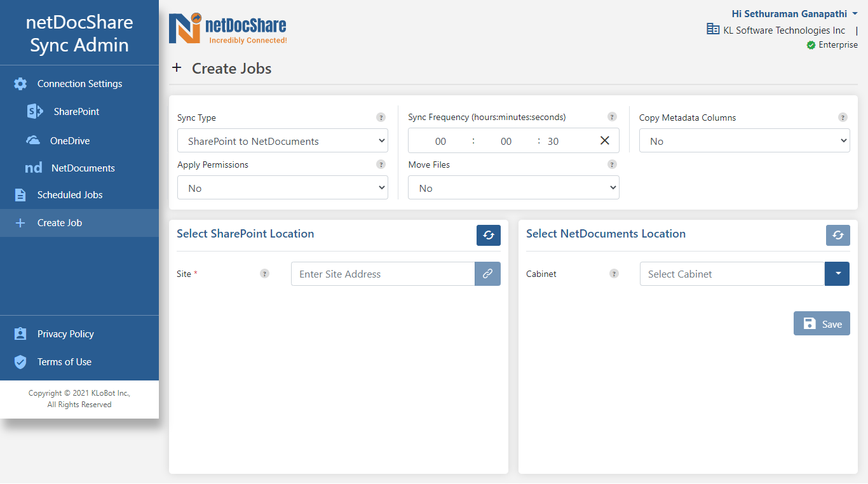The height and width of the screenshot is (484, 868).
Task: Open the user menu for Sethuraman Ganapathi
Action: click(x=794, y=13)
